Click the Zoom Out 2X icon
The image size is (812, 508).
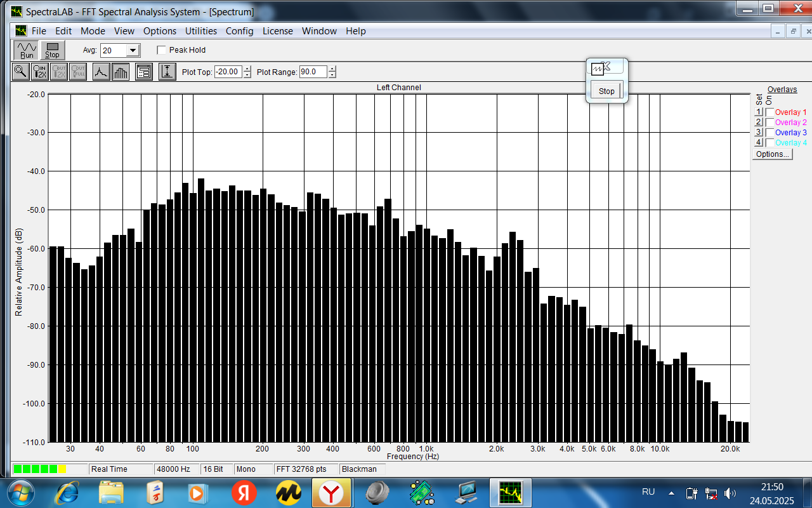coord(59,72)
